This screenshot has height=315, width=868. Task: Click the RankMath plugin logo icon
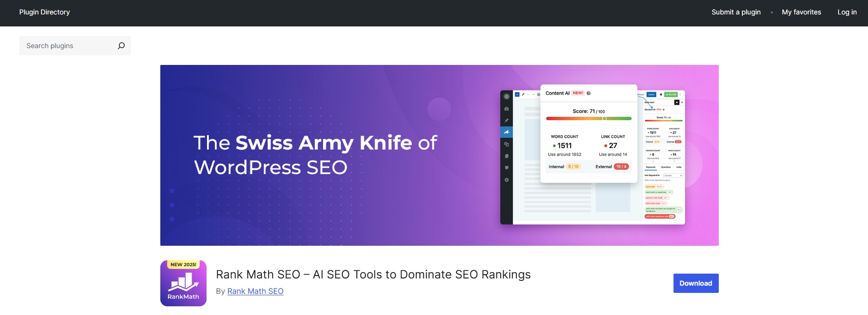(x=183, y=283)
